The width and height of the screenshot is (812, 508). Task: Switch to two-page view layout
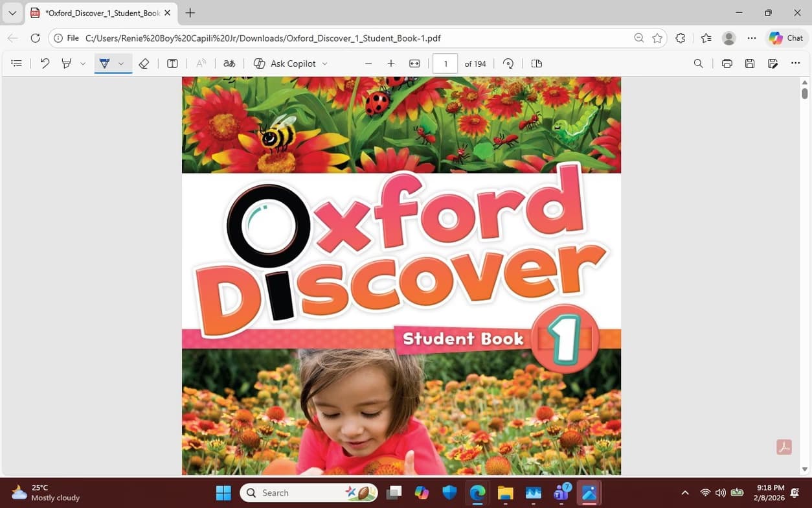pyautogui.click(x=536, y=63)
